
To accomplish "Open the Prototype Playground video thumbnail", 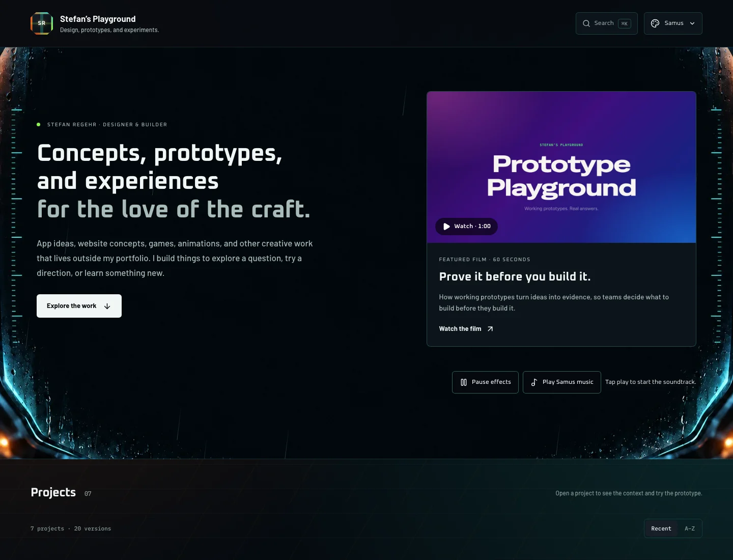I will [561, 167].
